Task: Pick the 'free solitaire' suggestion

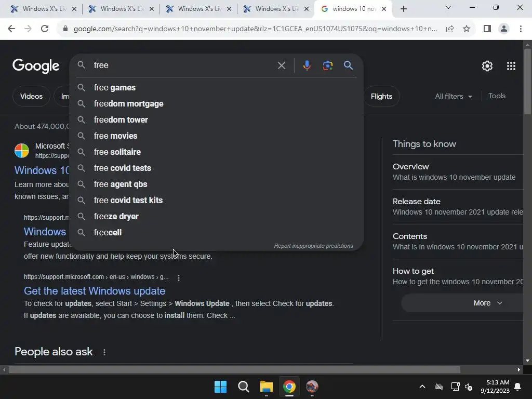Action: coord(217,152)
